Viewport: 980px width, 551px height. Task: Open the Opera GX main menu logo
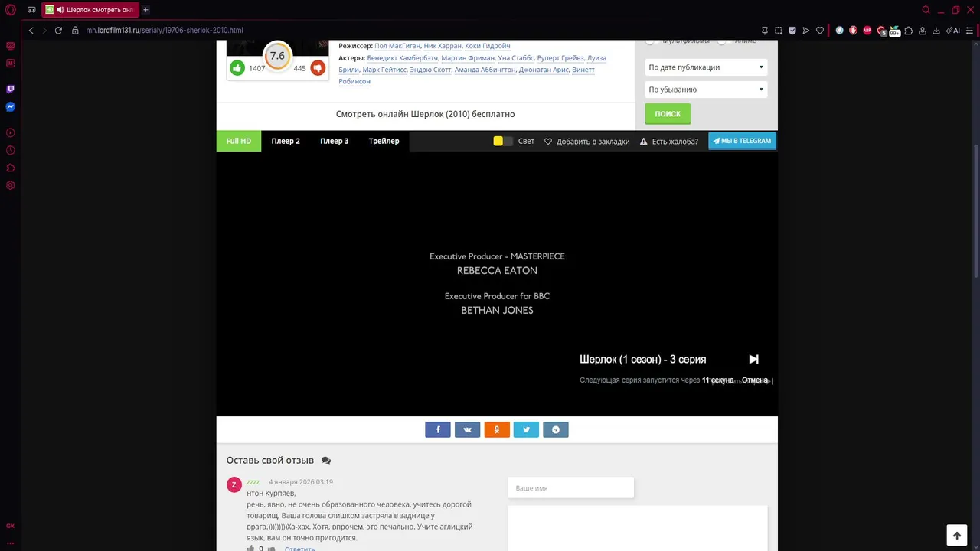point(11,10)
